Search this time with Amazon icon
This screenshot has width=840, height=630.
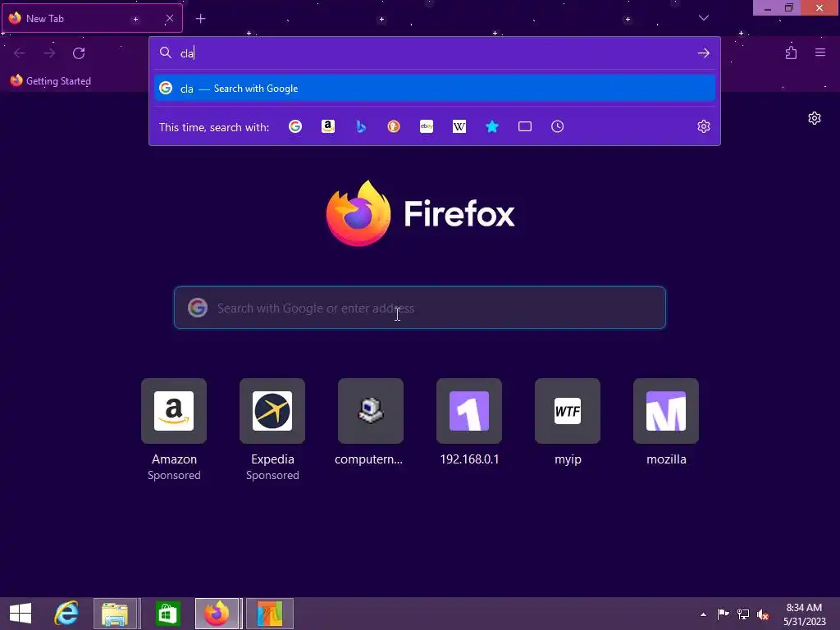pyautogui.click(x=328, y=126)
